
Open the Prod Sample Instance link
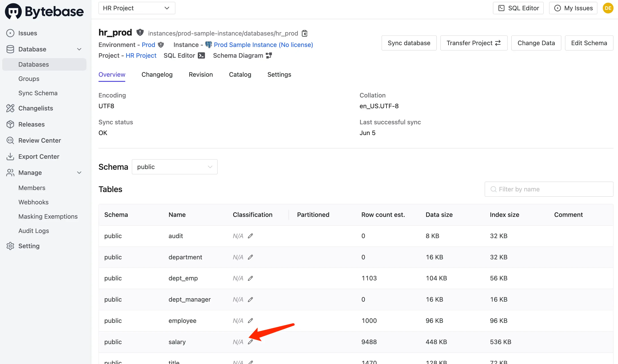[x=263, y=45]
